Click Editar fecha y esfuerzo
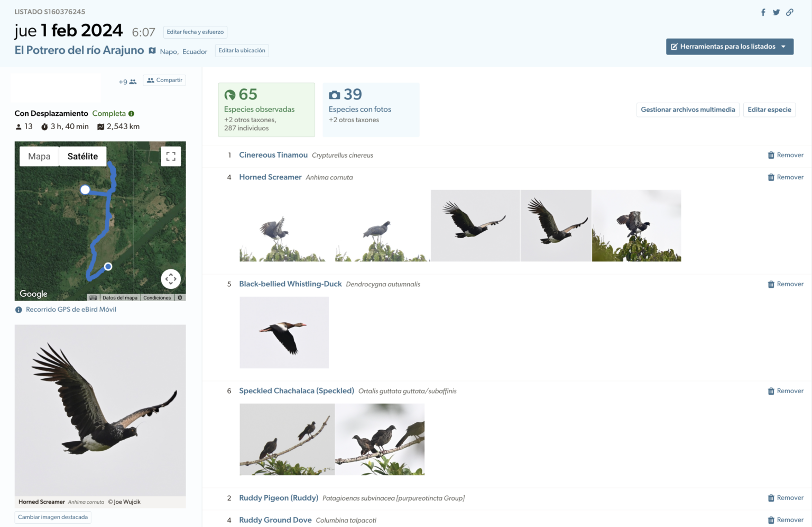812x527 pixels. tap(195, 32)
